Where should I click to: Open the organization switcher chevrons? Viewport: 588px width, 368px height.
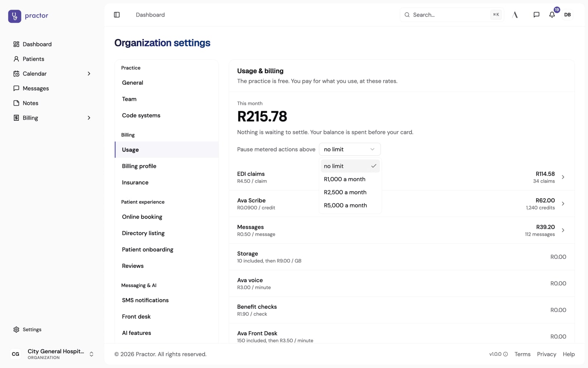[92, 354]
